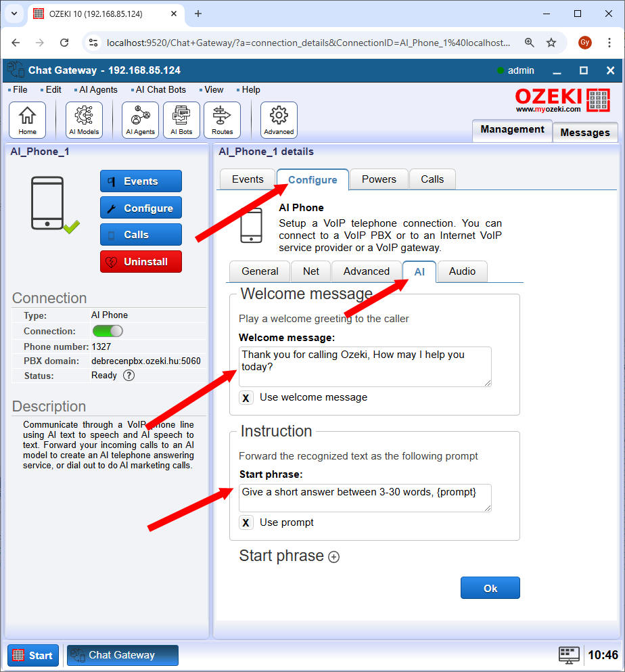Open the tab search chevron
Screen dimensions: 625x672
14,14
